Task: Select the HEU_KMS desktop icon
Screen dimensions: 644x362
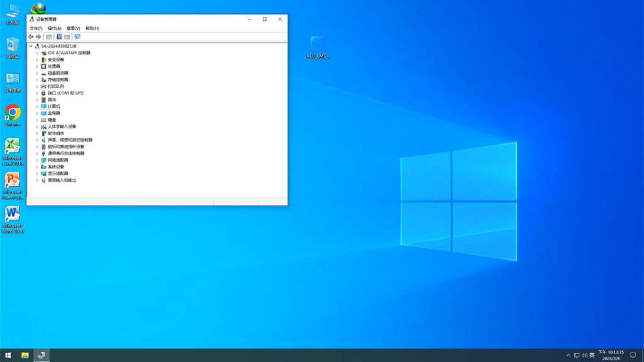Action: 318,45
